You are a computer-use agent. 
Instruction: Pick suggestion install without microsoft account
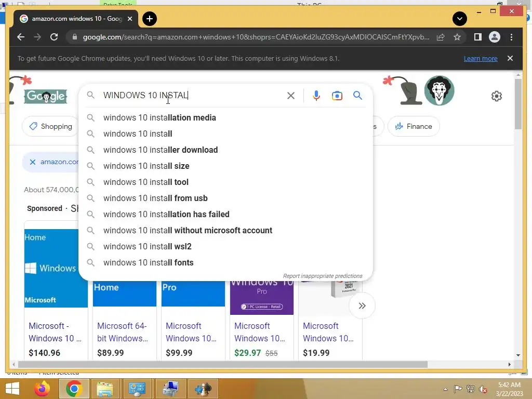tap(225, 230)
